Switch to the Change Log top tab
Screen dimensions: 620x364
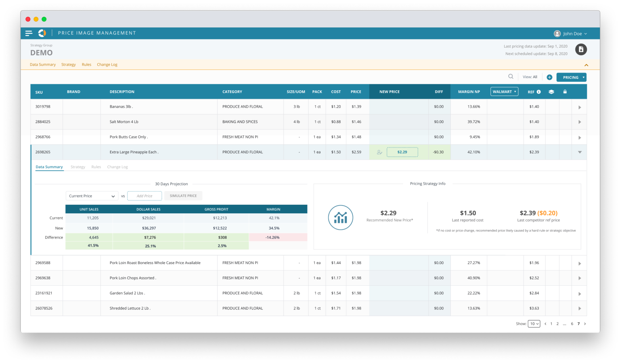click(107, 64)
